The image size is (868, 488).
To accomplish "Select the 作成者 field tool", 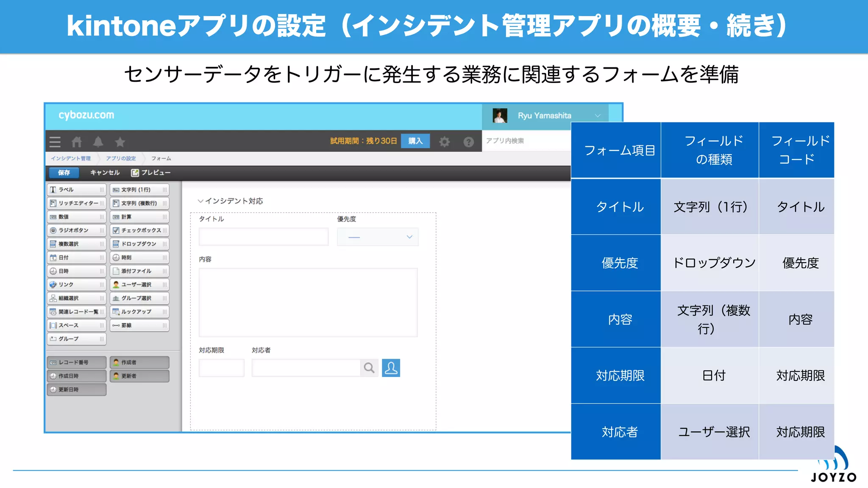I will pos(139,362).
